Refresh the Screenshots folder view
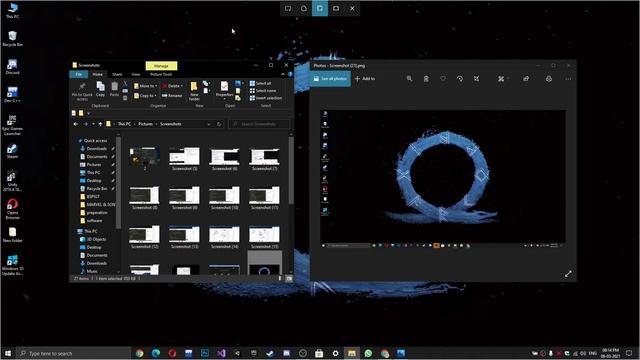The width and height of the screenshot is (640, 360). [219, 124]
